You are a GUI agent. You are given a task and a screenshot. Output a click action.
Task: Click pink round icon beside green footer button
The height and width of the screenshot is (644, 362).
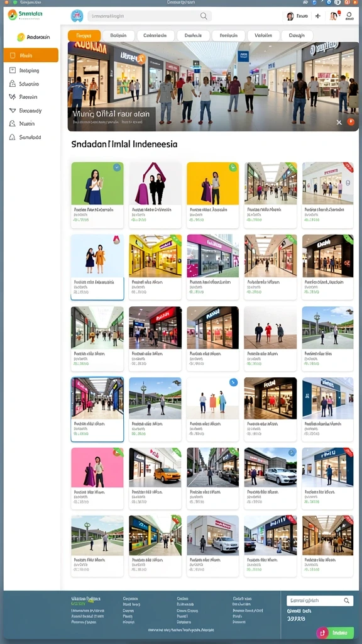[322, 633]
